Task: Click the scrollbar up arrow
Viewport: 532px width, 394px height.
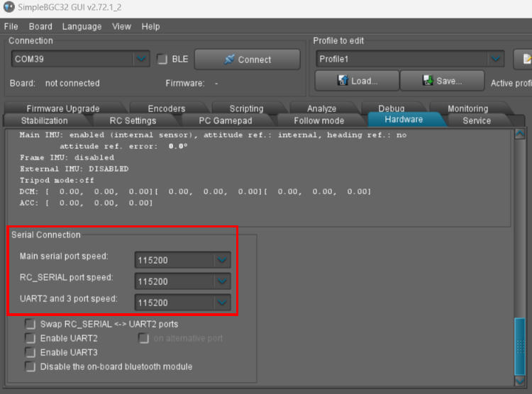Action: point(520,134)
